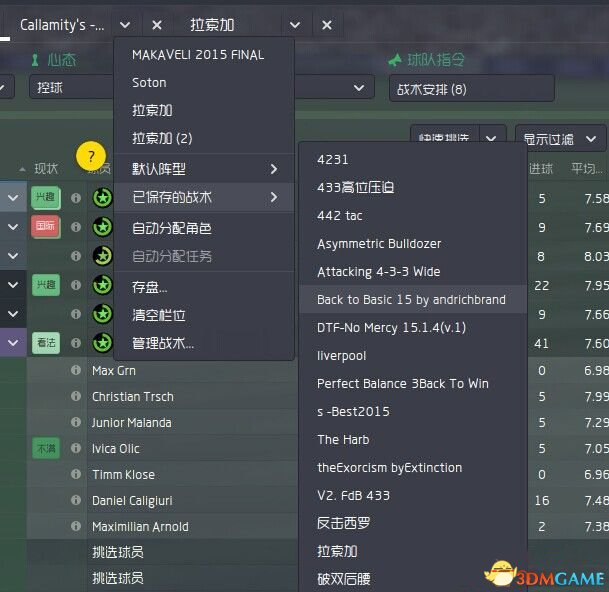This screenshot has height=592, width=609.
Task: Expand the 默认阵型 submenu
Action: pos(204,169)
